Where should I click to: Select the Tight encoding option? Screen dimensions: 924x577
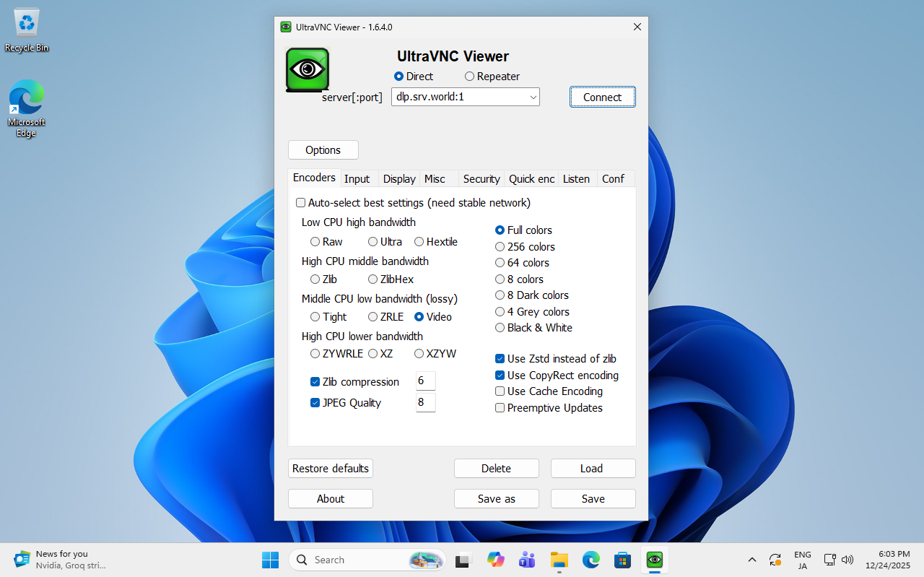315,317
